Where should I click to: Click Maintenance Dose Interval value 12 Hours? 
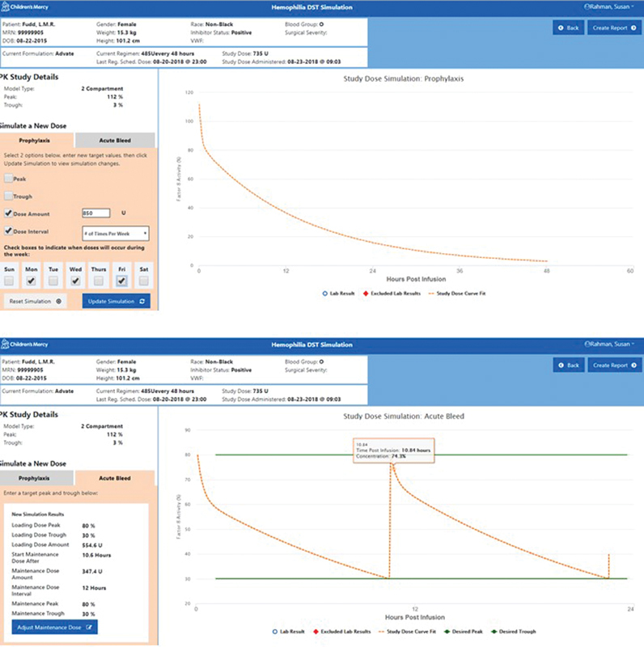(x=94, y=588)
